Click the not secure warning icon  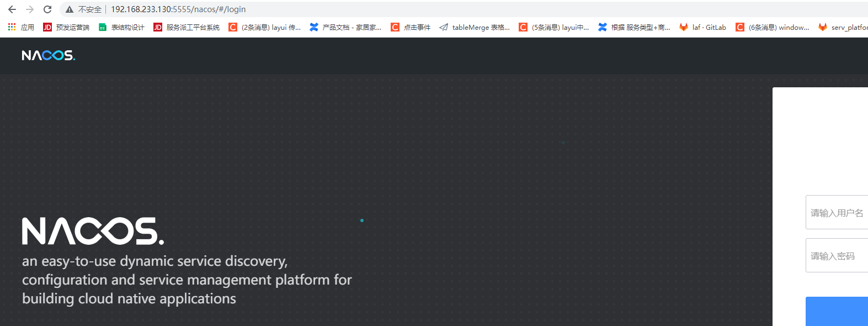pyautogui.click(x=70, y=9)
